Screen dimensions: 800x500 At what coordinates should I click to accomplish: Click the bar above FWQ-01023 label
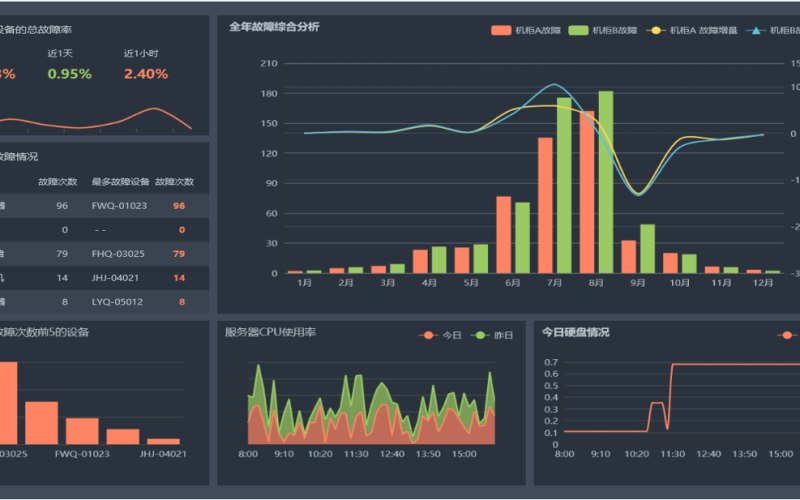82,431
